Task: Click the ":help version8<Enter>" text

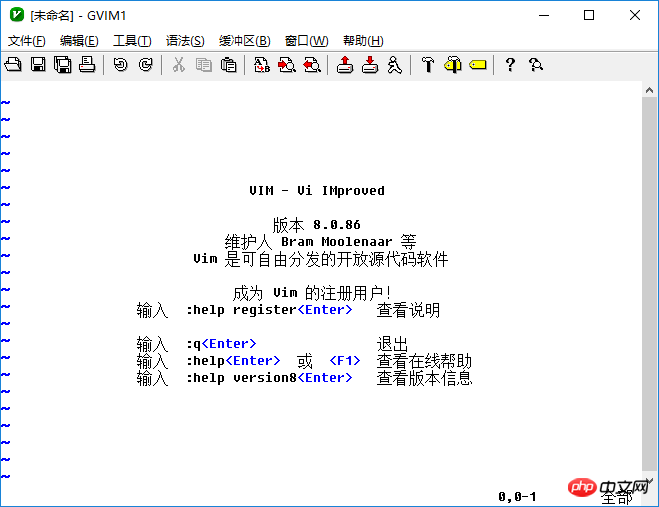Action: 269,378
